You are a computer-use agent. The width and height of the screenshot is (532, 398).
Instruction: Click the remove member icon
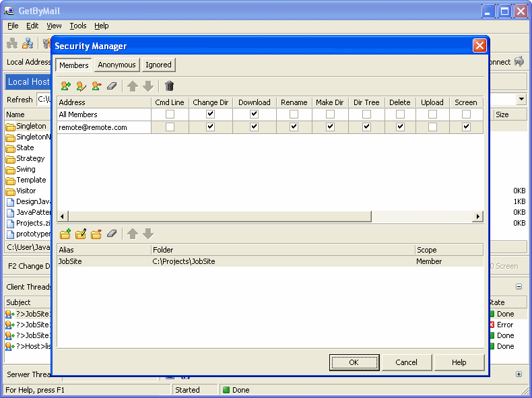click(x=97, y=86)
